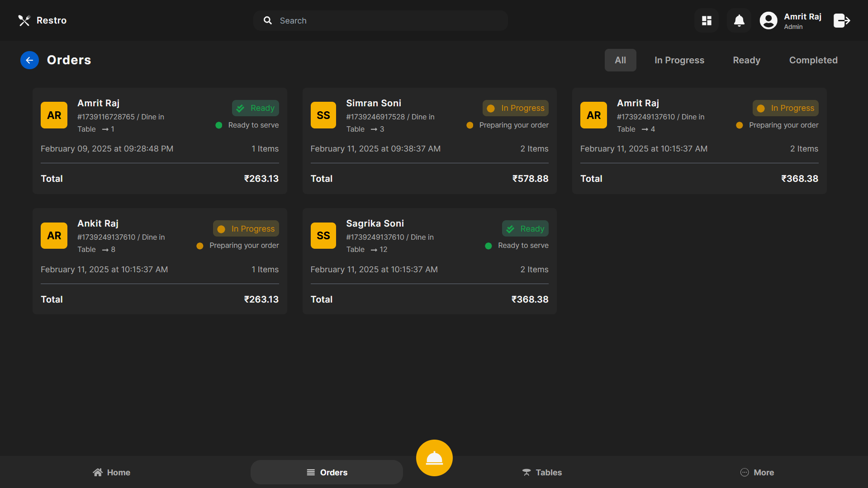Image resolution: width=868 pixels, height=488 pixels.
Task: Open the dashboard grid icon in top bar
Action: [x=706, y=20]
